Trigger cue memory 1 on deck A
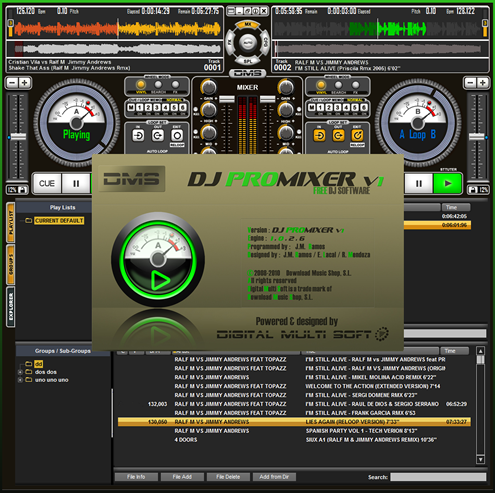Screen dimensions: 495x493 coord(140,107)
